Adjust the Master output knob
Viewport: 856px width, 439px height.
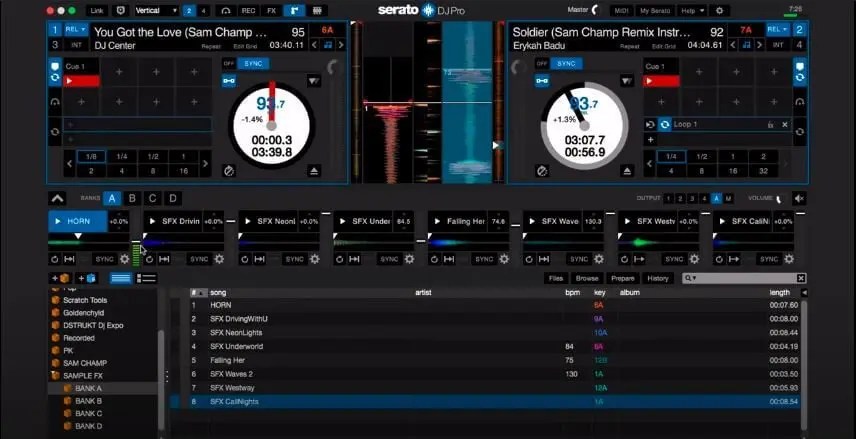pos(595,10)
